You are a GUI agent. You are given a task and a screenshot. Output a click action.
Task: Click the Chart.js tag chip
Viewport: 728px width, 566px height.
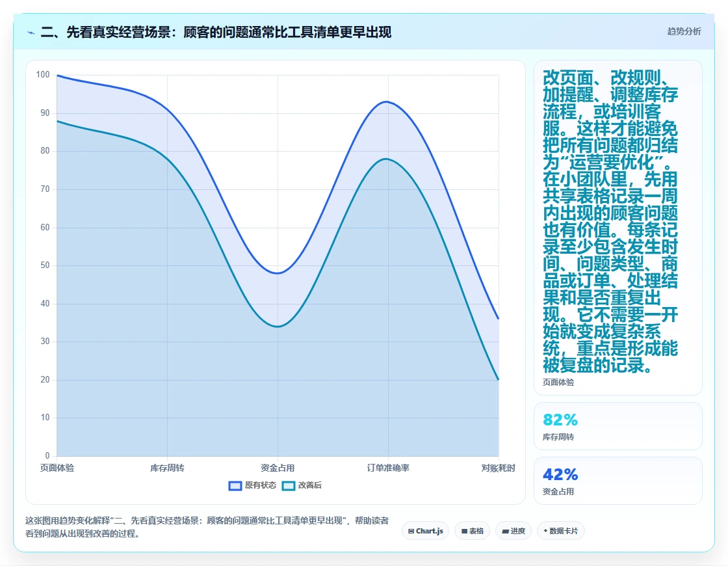click(x=425, y=531)
